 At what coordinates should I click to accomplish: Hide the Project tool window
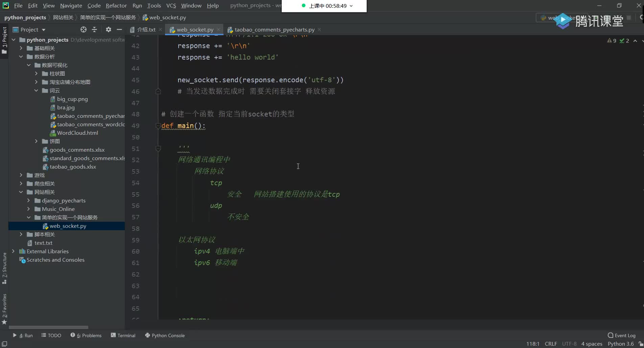coord(119,29)
